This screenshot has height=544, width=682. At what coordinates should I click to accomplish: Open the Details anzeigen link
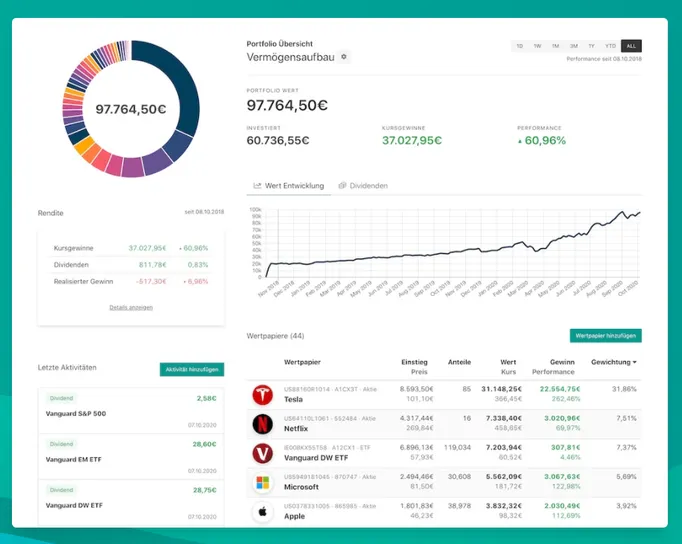pyautogui.click(x=131, y=307)
